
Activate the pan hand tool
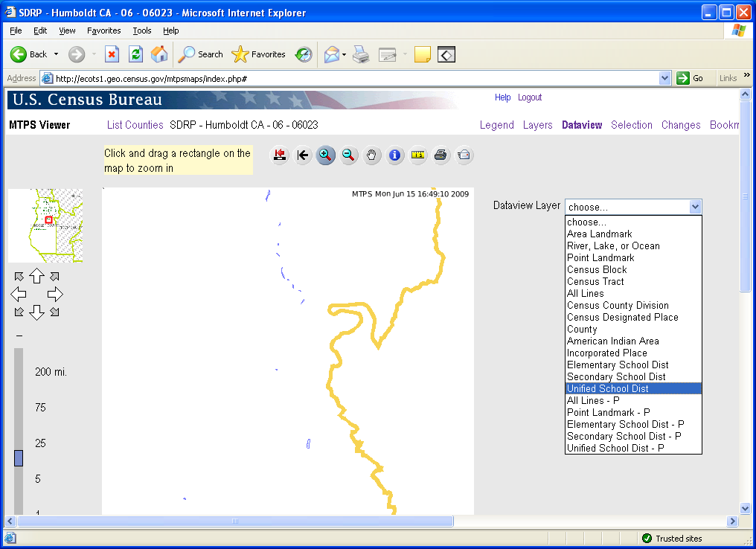pyautogui.click(x=372, y=155)
